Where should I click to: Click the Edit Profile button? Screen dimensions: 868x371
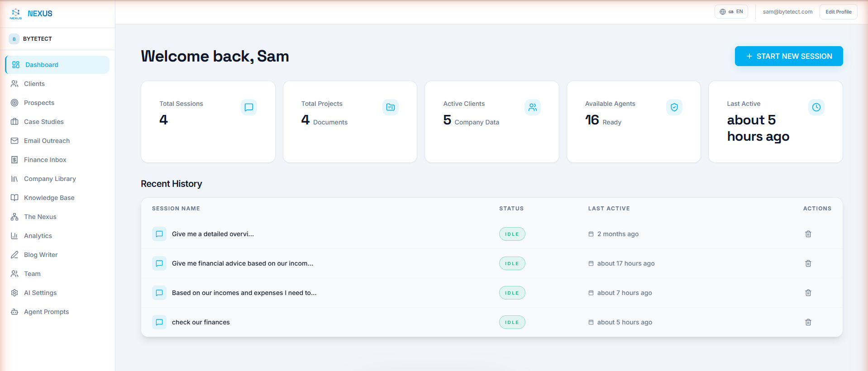click(839, 12)
